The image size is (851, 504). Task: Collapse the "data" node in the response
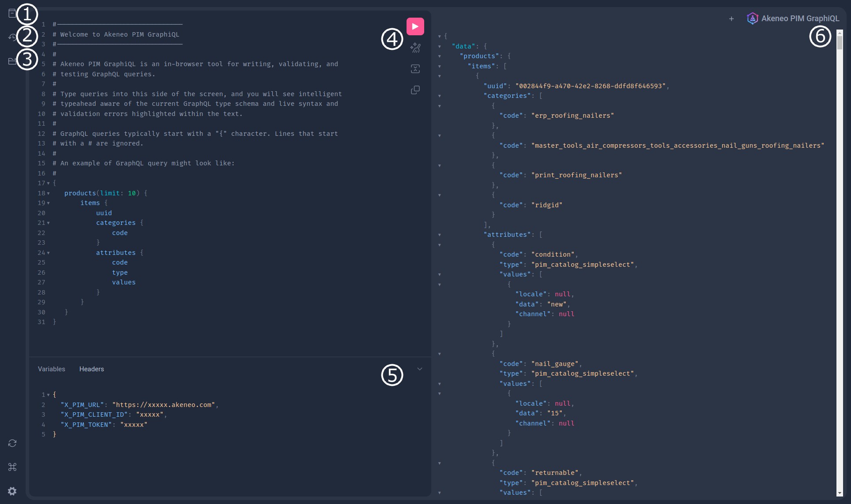(440, 46)
